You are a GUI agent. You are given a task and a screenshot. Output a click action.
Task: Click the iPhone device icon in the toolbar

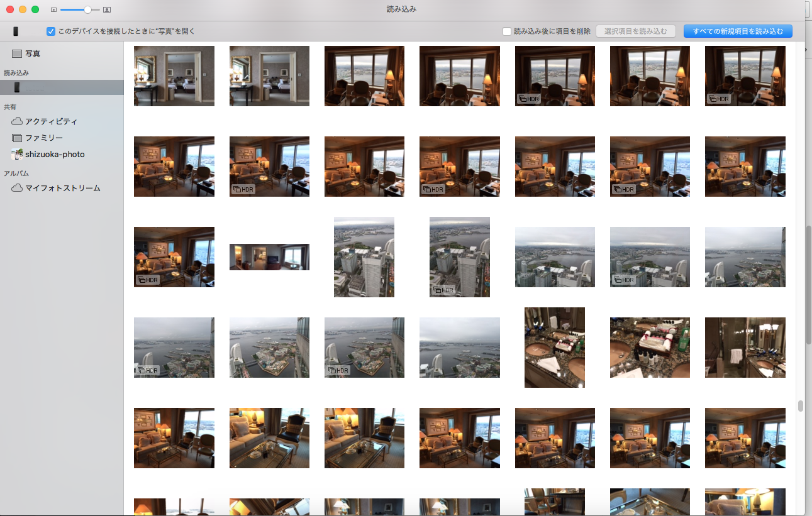(16, 31)
